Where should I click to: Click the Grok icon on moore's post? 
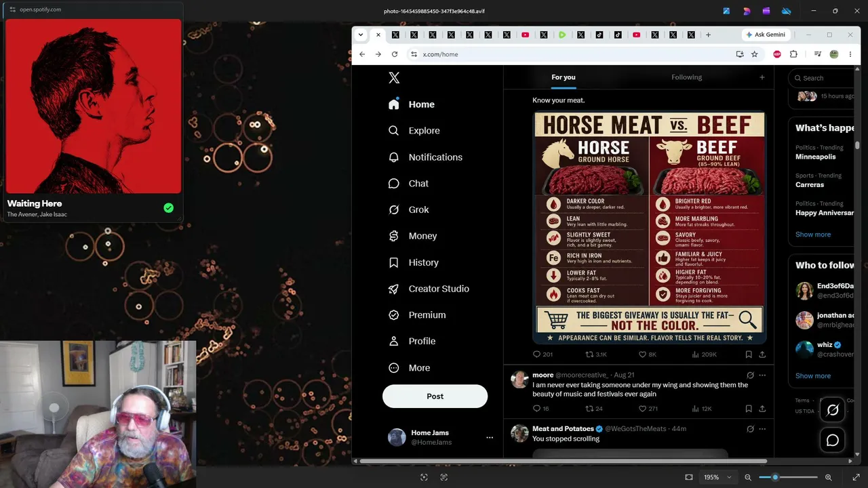pos(750,375)
